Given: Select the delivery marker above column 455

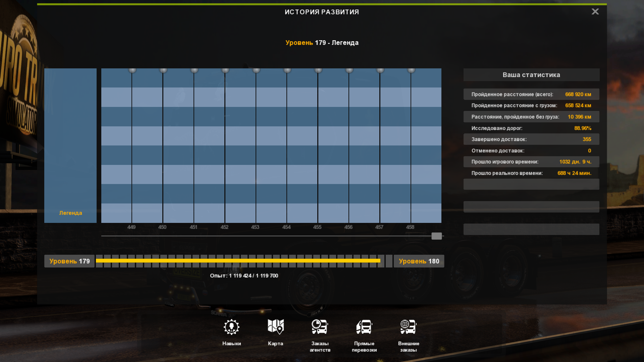Looking at the screenshot, I should click(318, 70).
